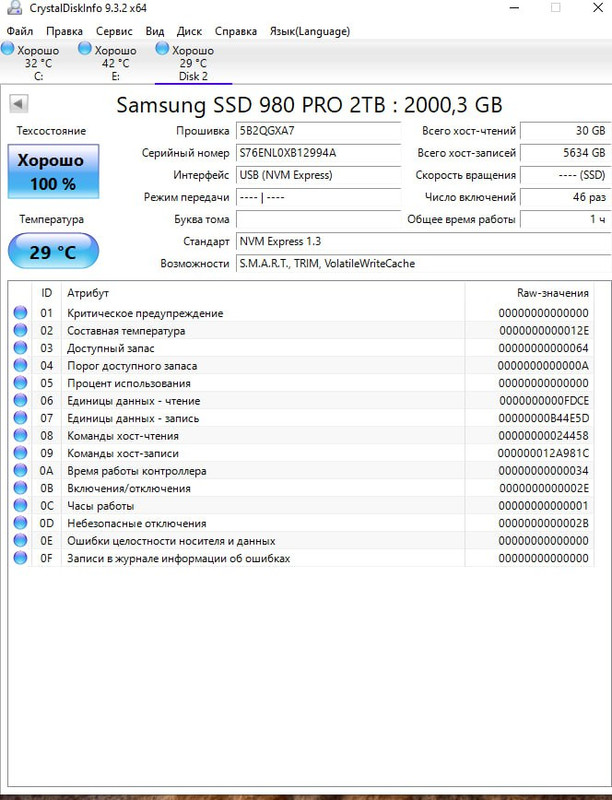The image size is (612, 800).
Task: Click status orb of attribute 0F row
Action: tap(20, 558)
